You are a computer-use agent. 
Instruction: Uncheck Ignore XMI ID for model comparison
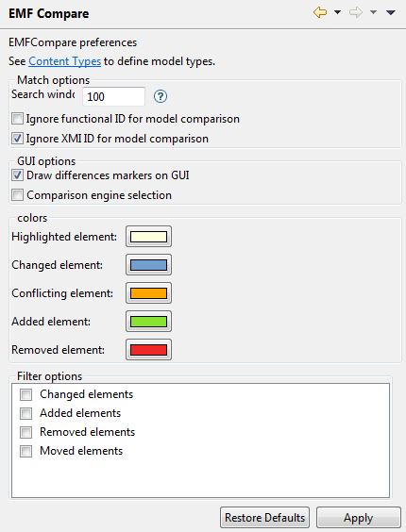click(x=17, y=139)
